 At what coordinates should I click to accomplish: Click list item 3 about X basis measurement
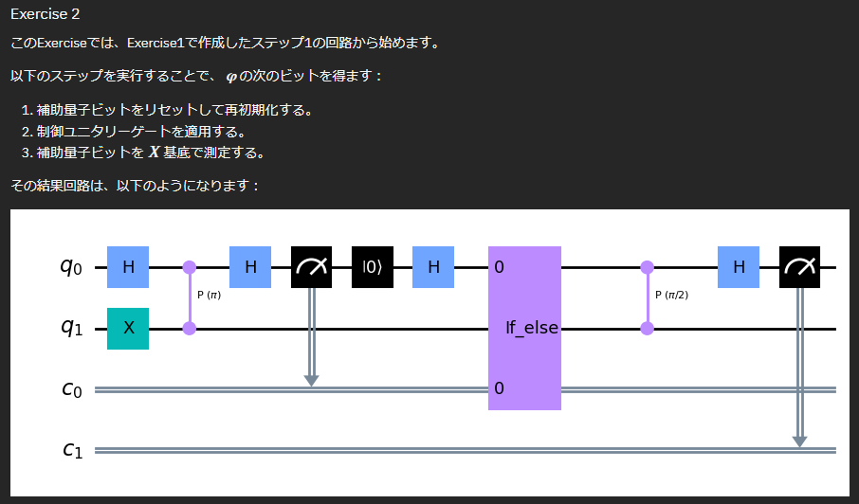coord(143,153)
